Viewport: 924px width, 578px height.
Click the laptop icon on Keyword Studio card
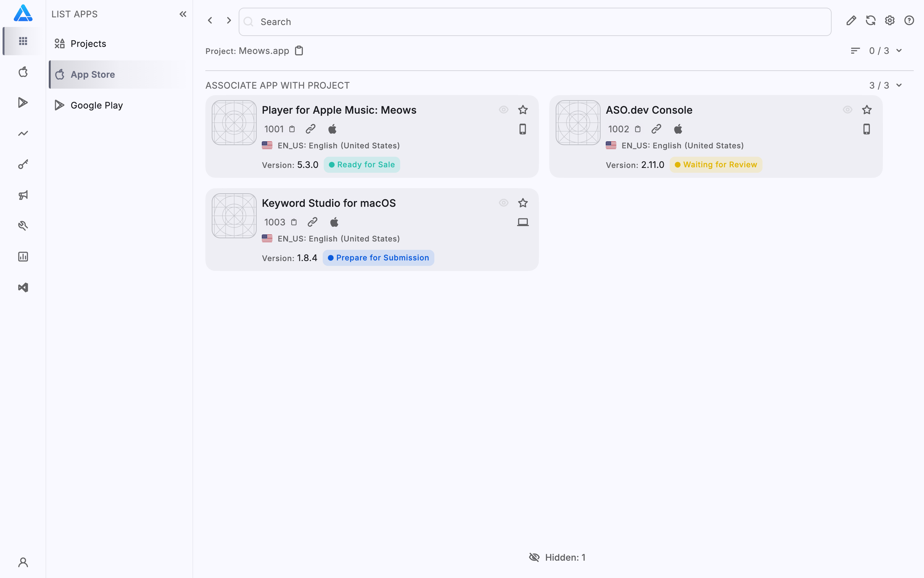523,222
